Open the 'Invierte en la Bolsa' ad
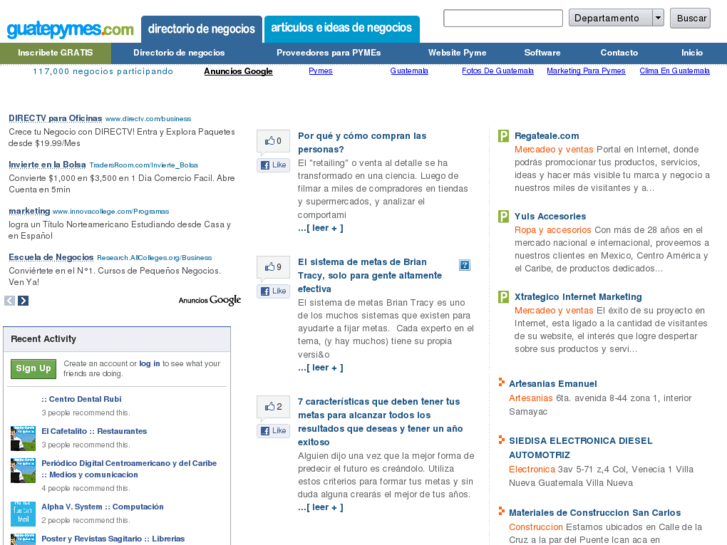 (x=47, y=165)
